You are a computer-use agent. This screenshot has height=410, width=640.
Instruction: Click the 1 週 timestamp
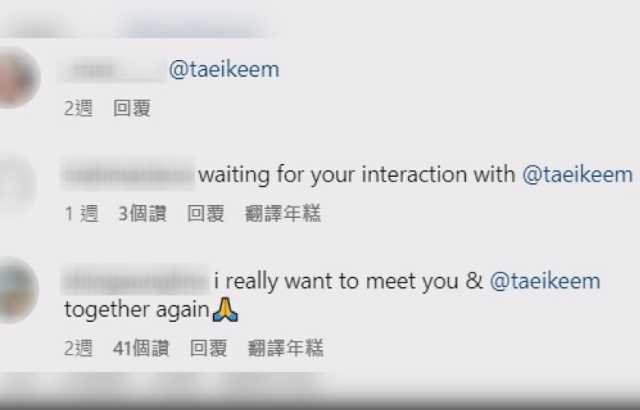[82, 213]
